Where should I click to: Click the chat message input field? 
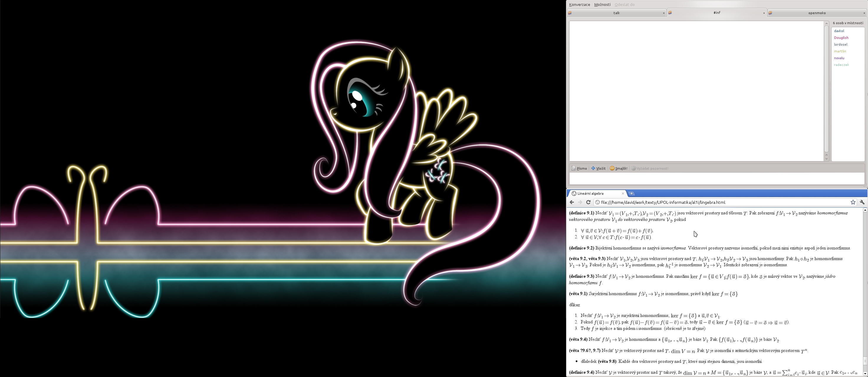click(717, 178)
